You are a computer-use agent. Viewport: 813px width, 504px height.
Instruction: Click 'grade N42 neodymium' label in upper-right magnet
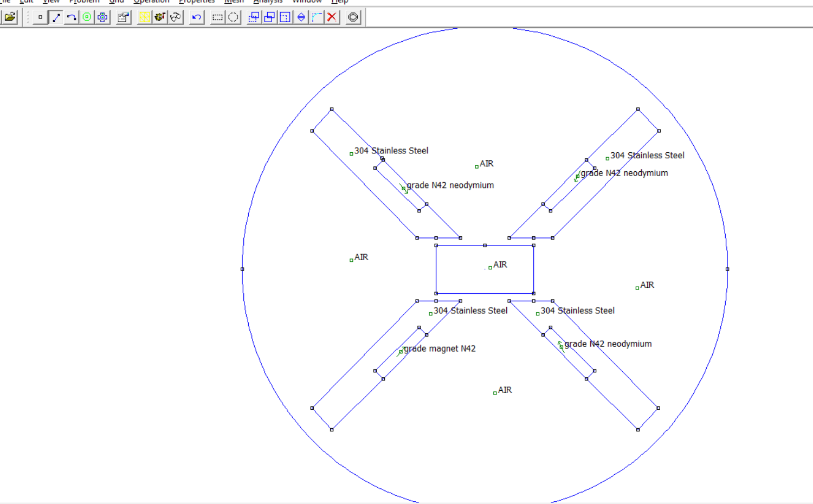[x=624, y=173]
